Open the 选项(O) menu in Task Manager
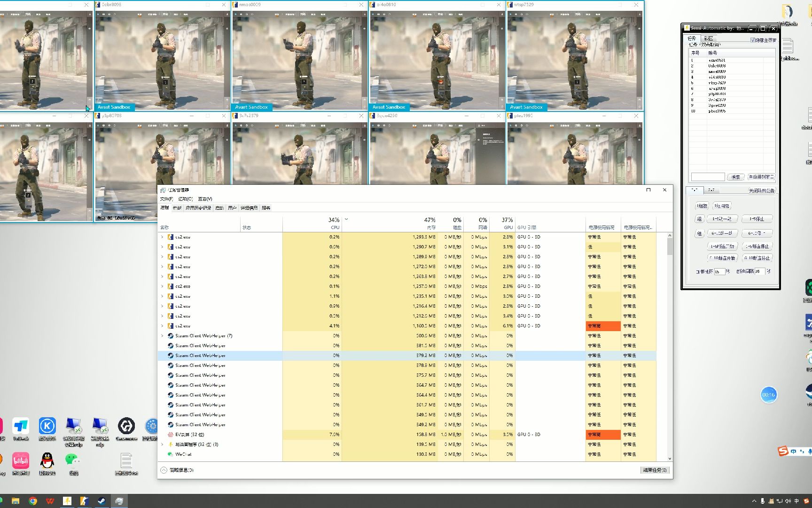Viewport: 812px width, 508px height. click(x=186, y=199)
